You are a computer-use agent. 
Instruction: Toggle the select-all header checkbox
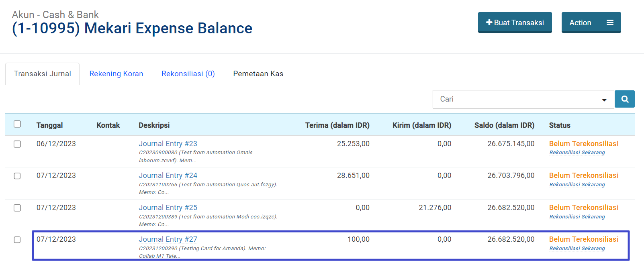click(x=17, y=124)
